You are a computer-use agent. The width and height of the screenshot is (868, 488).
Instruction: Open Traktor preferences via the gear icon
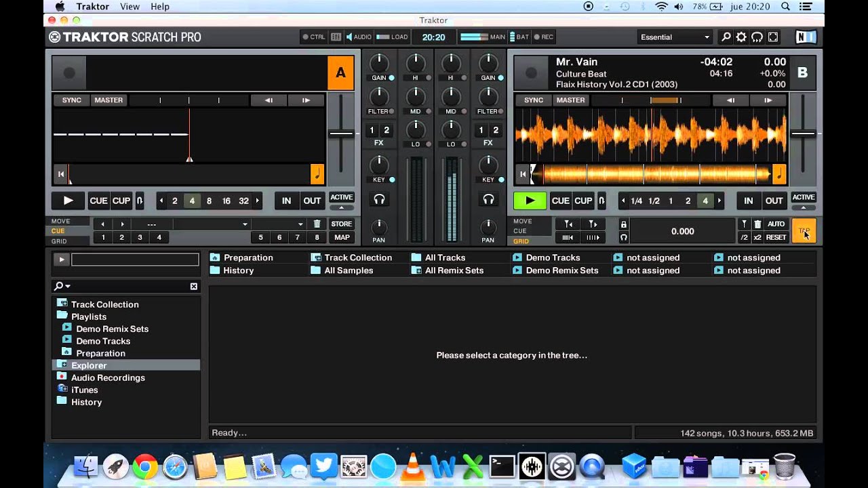click(x=741, y=37)
